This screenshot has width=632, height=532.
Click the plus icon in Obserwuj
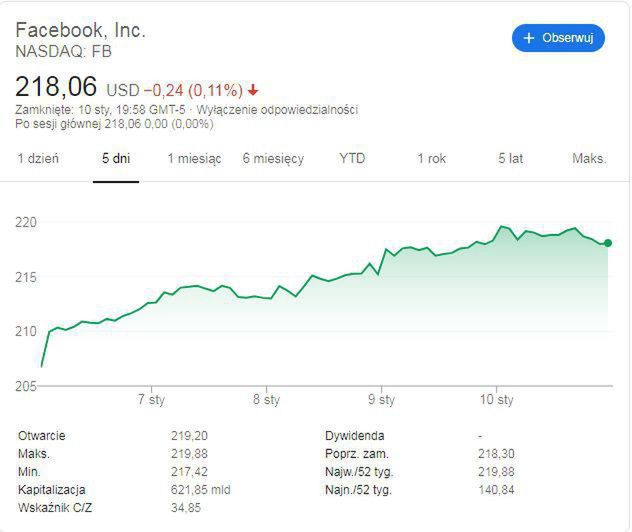(x=529, y=38)
